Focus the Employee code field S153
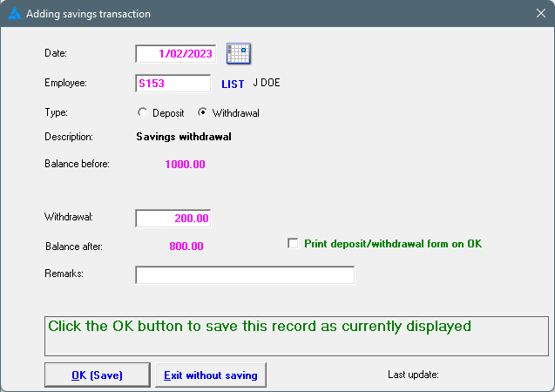The width and height of the screenshot is (555, 392). [173, 84]
